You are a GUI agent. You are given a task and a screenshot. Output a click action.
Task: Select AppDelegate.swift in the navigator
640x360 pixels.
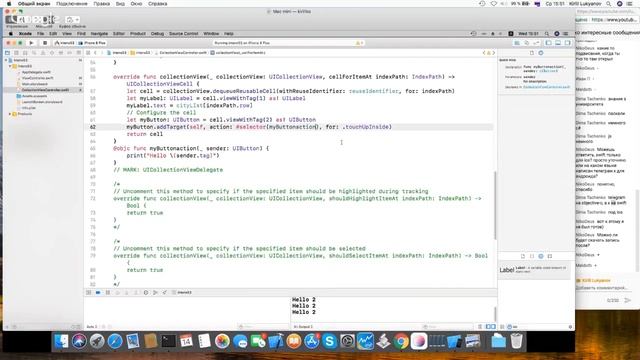[x=36, y=72]
